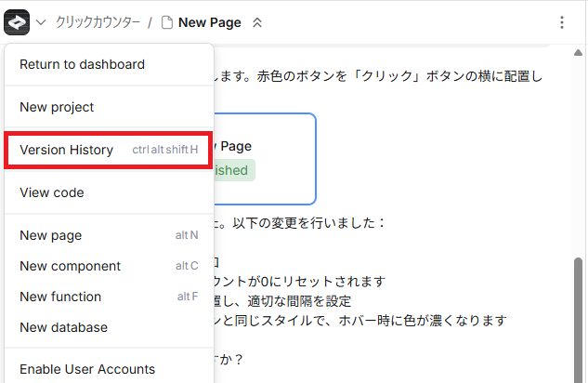The width and height of the screenshot is (588, 383).
Task: Select the New Page title in header
Action: tap(210, 22)
